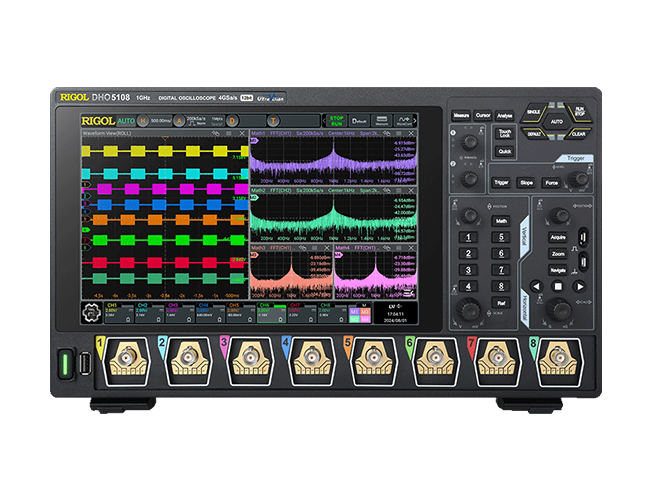This screenshot has height=500, width=652.
Task: Push the DEFAULT hexagon button
Action: (x=534, y=134)
